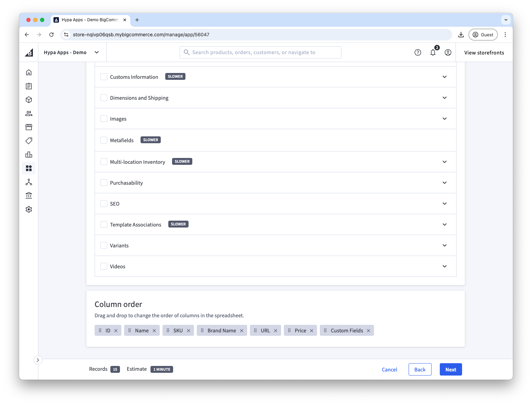Select the Promotions tag icon
Screen dimensions: 532x405
[29, 141]
